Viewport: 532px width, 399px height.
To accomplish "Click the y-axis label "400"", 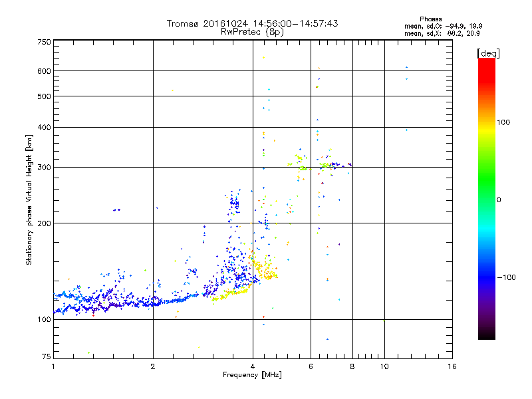I will tap(44, 127).
